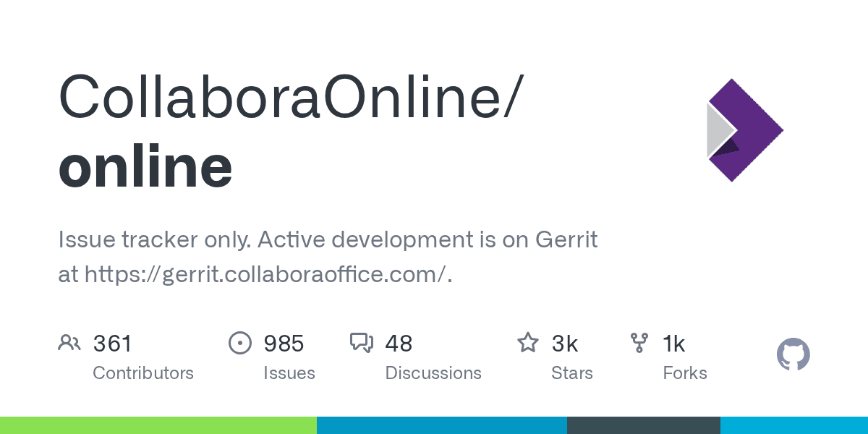Viewport: 868px width, 434px height.
Task: Click the medium blue language bar segment
Action: (x=442, y=425)
